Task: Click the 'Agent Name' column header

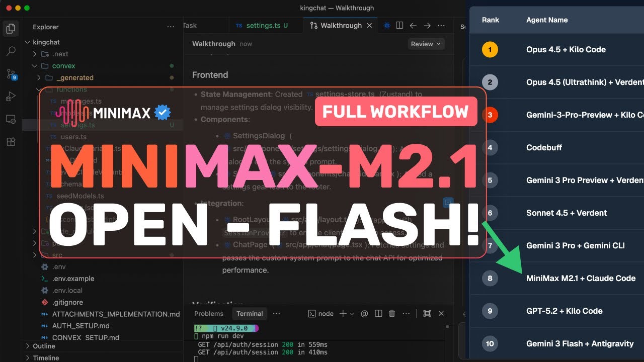Action: tap(547, 20)
